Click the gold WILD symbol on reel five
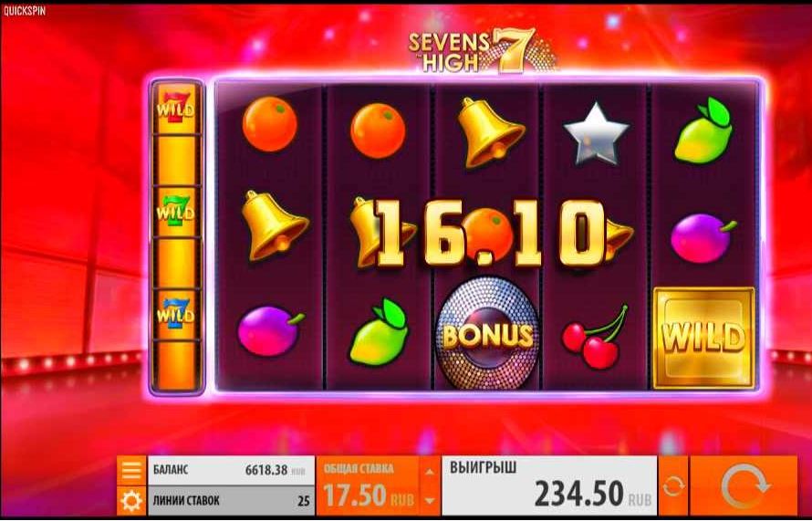 pos(703,338)
